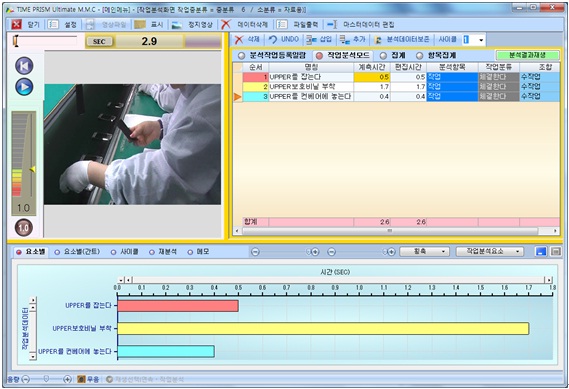569x389 pixels.
Task: Switch to the 재분석 tab
Action: [x=163, y=251]
